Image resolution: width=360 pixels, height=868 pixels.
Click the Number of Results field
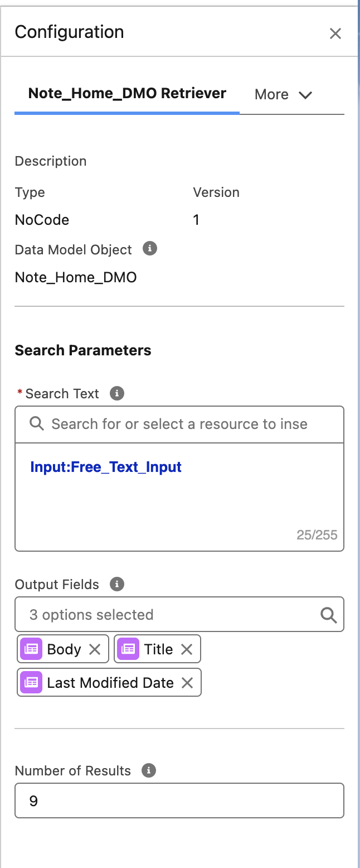pyautogui.click(x=179, y=801)
